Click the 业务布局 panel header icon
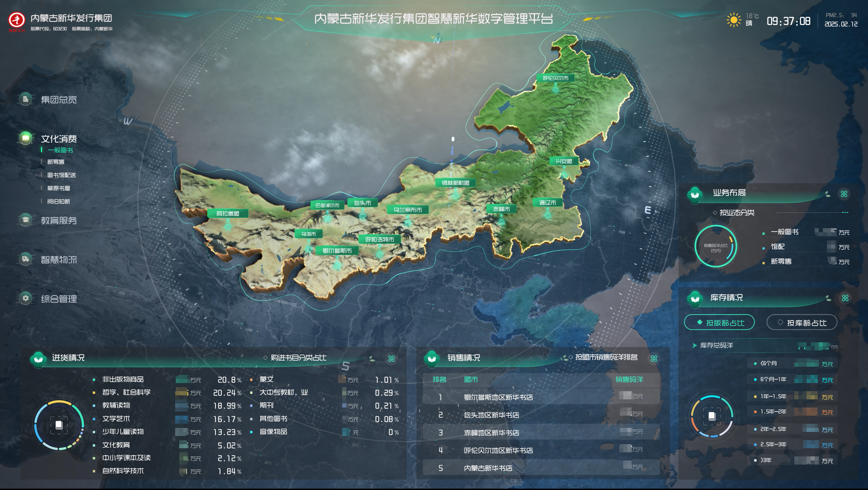Viewport: 868px width, 490px height. point(695,195)
